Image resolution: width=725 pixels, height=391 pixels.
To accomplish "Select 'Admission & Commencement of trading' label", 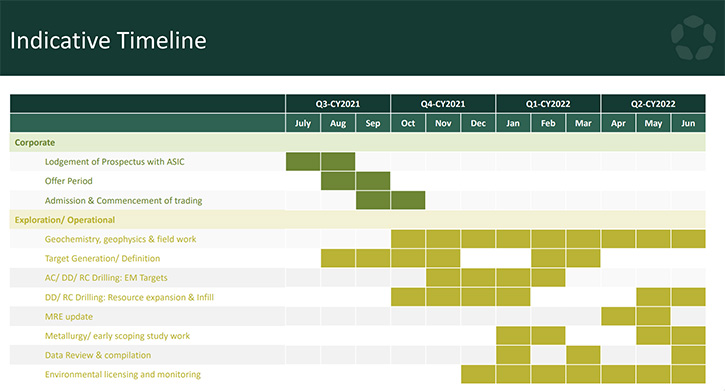I will coord(123,201).
